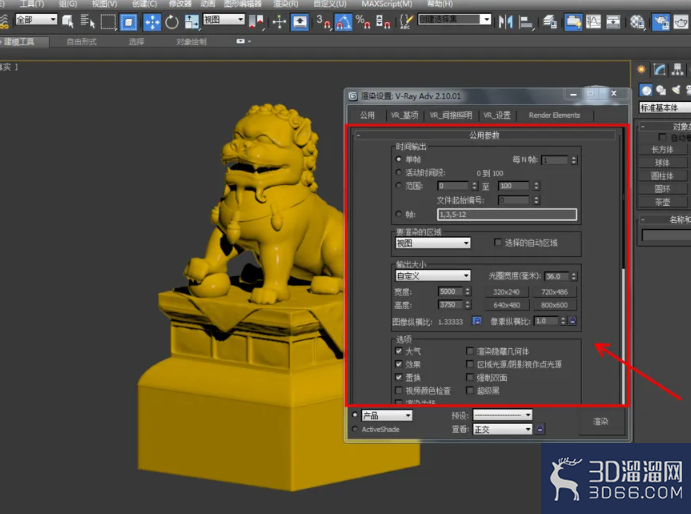Select the Shapes category icon
Image resolution: width=691 pixels, height=514 pixels.
[x=661, y=90]
